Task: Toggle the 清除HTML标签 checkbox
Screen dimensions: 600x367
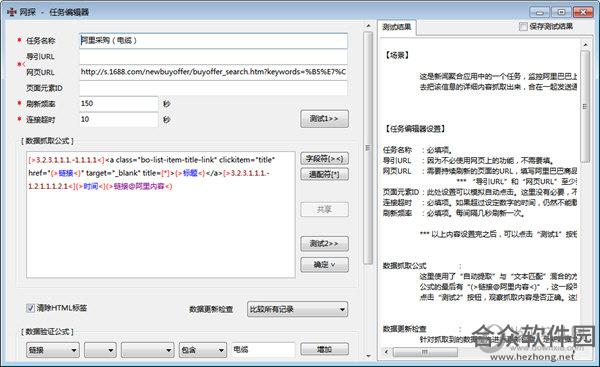Action: coord(31,308)
